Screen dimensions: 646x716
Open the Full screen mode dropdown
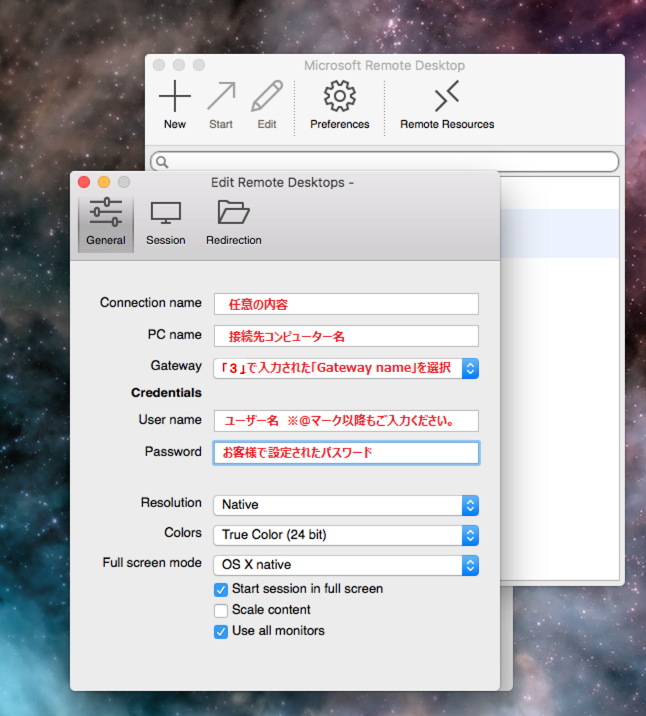346,565
